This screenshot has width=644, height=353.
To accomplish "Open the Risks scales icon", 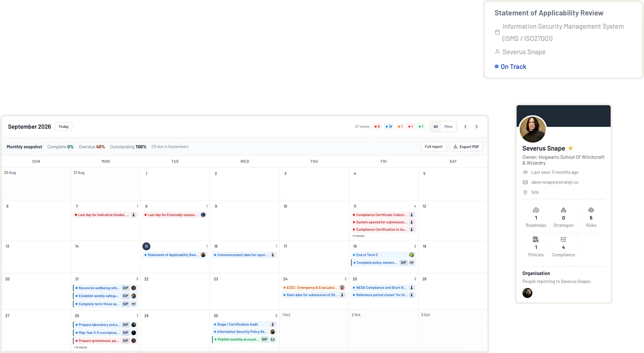I will tap(591, 210).
